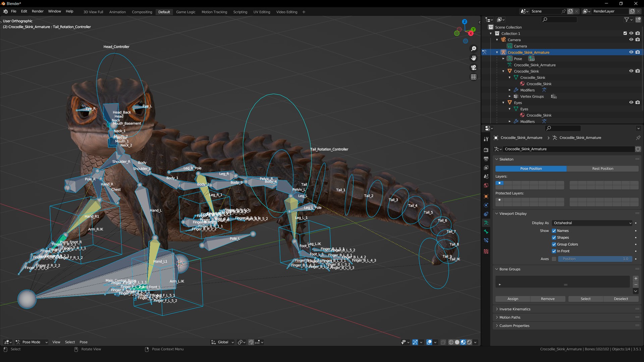The image size is (644, 362).
Task: Open the Pose menu in viewport header
Action: point(84,342)
